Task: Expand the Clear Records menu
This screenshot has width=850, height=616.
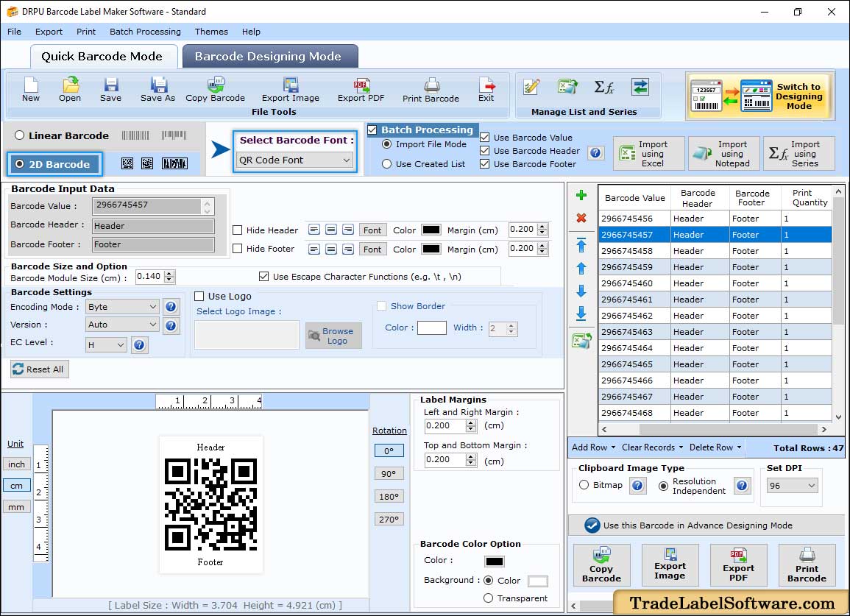Action: (x=652, y=447)
